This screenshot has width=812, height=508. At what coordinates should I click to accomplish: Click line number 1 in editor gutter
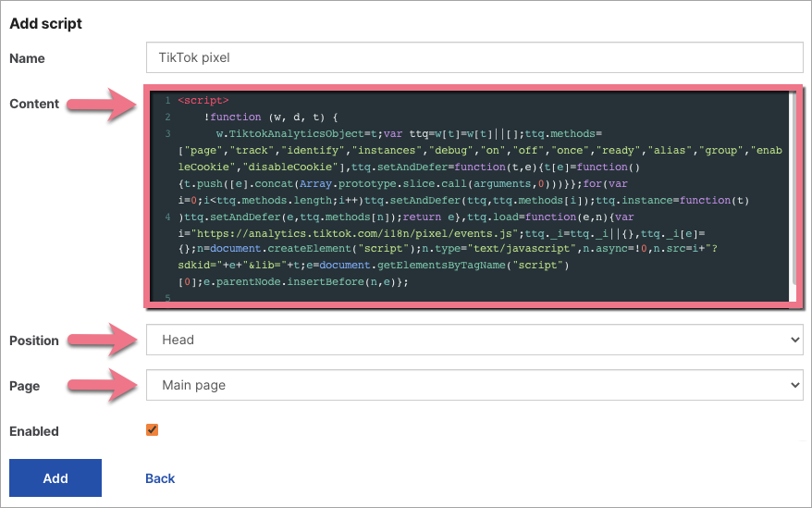tap(166, 100)
